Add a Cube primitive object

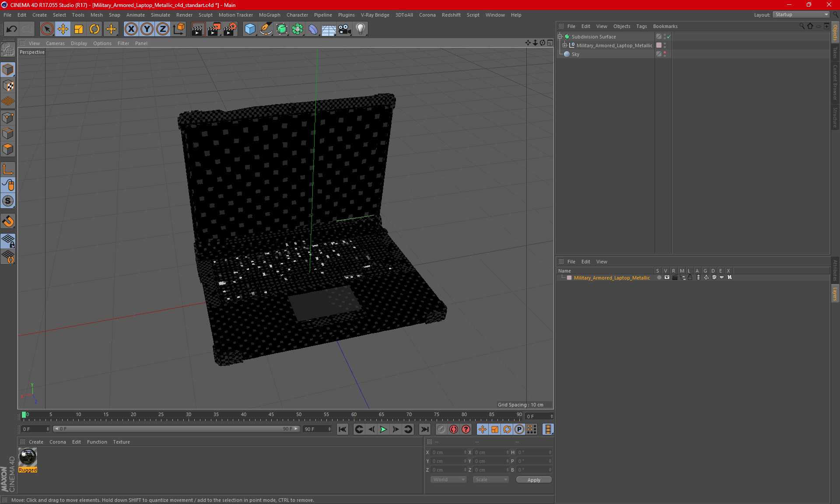[250, 29]
